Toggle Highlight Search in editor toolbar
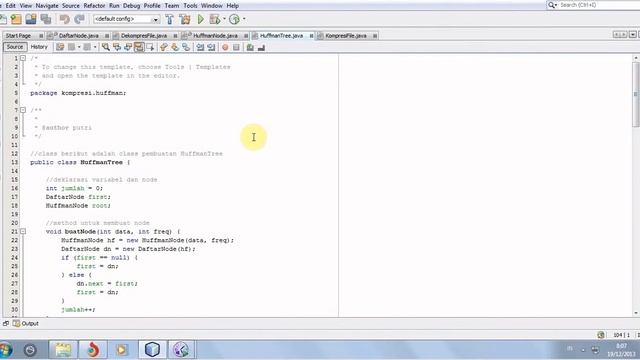 click(x=139, y=47)
